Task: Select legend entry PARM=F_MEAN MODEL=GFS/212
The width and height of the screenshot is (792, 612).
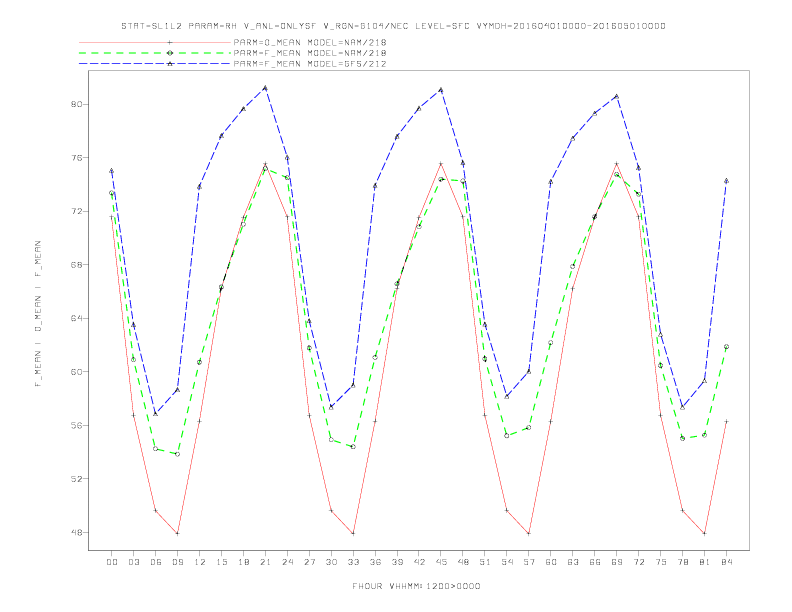Action: point(310,64)
